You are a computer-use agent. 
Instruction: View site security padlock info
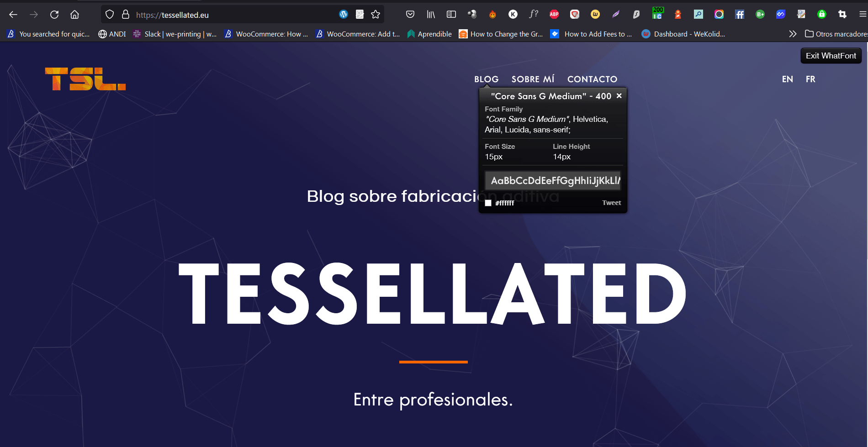pos(126,15)
